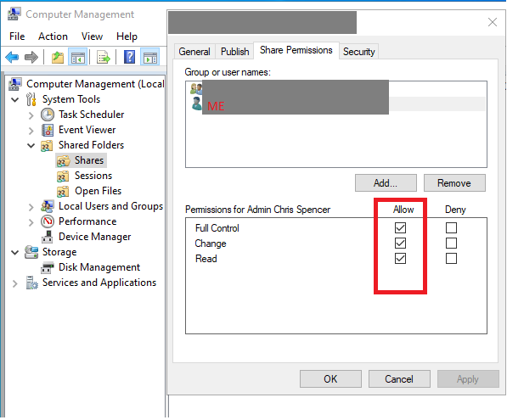Image resolution: width=507 pixels, height=420 pixels.
Task: Click the System Tools wrench icon
Action: pyautogui.click(x=31, y=99)
